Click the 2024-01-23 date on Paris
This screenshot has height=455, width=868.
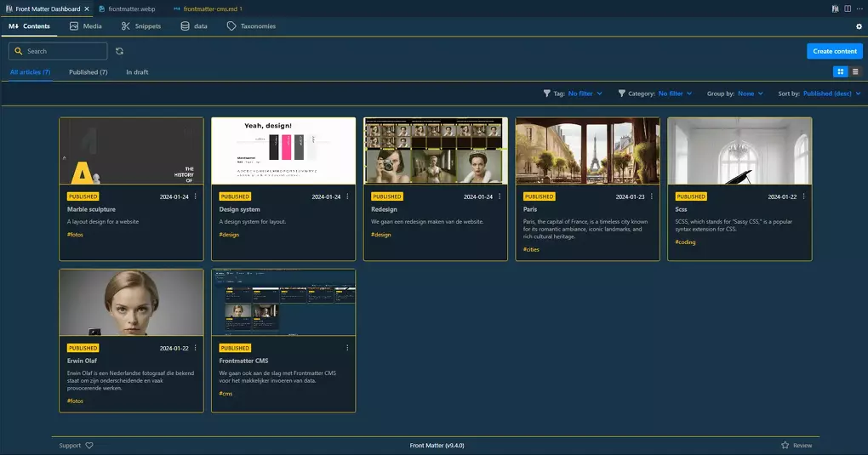pyautogui.click(x=630, y=196)
